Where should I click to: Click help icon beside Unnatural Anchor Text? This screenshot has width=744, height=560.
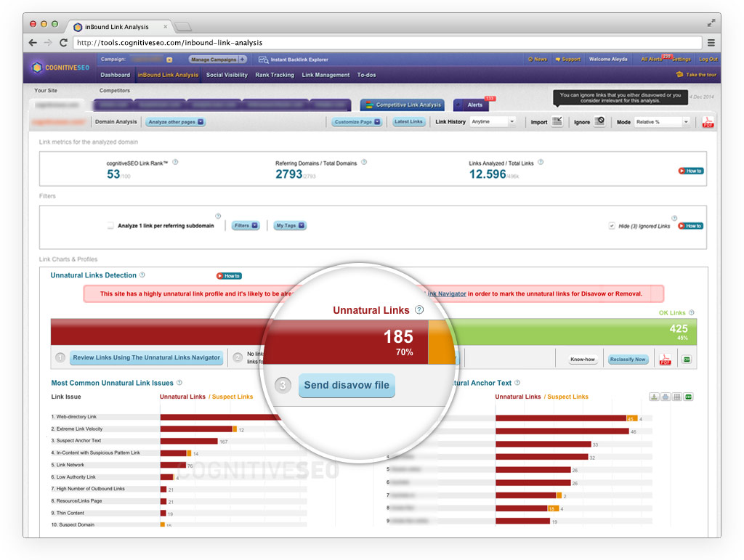click(517, 383)
